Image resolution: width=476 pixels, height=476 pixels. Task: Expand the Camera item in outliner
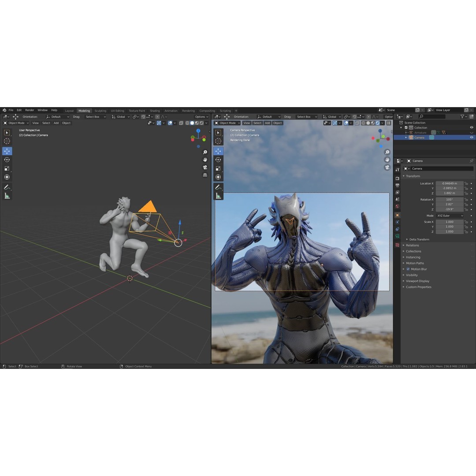406,138
